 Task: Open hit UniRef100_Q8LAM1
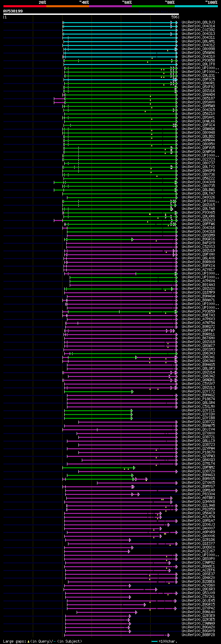(x=198, y=41)
